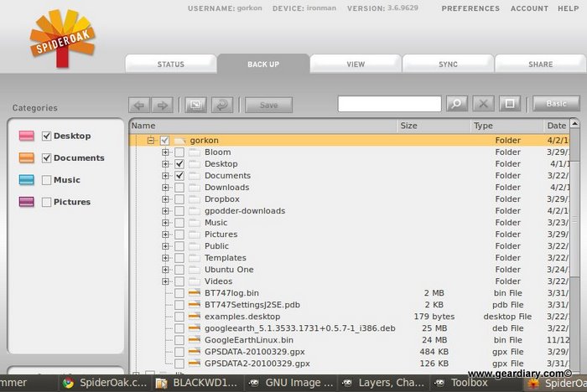
Task: Click the orange Documents color swatch
Action: (x=27, y=157)
